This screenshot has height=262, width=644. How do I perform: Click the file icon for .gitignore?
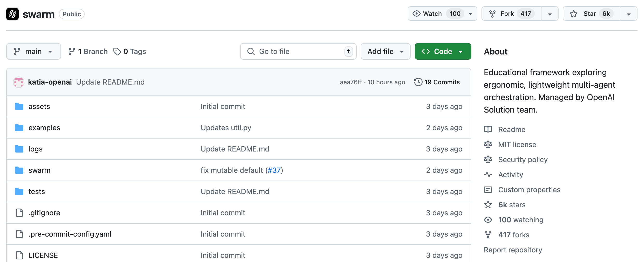19,213
